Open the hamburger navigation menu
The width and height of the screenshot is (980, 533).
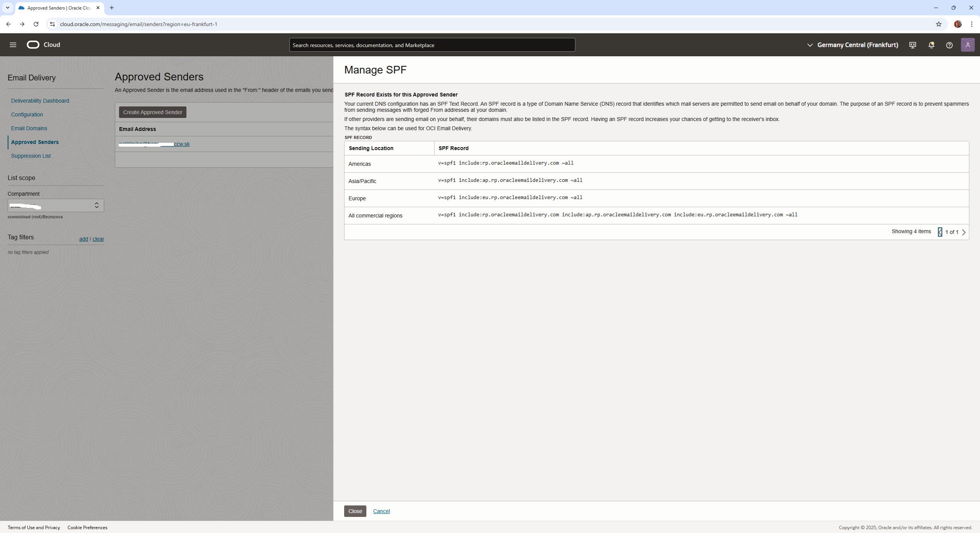[13, 45]
